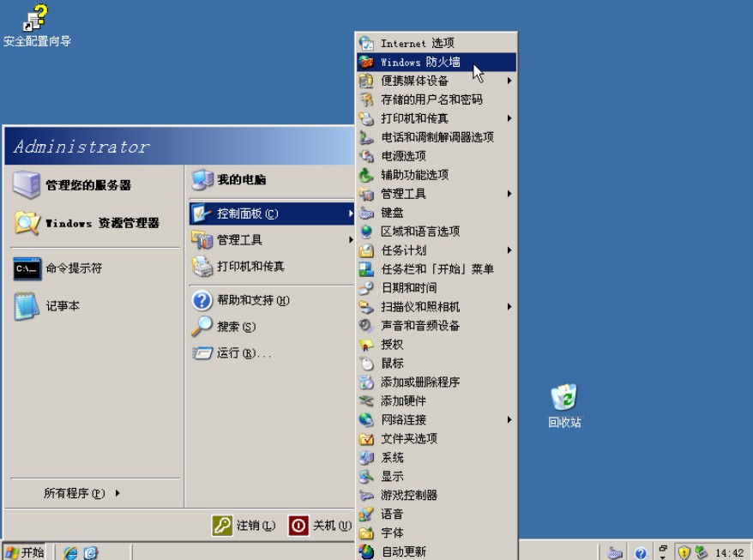Expand the 网络连接 submenu arrow
Screen dimensions: 753x560
[x=509, y=419]
